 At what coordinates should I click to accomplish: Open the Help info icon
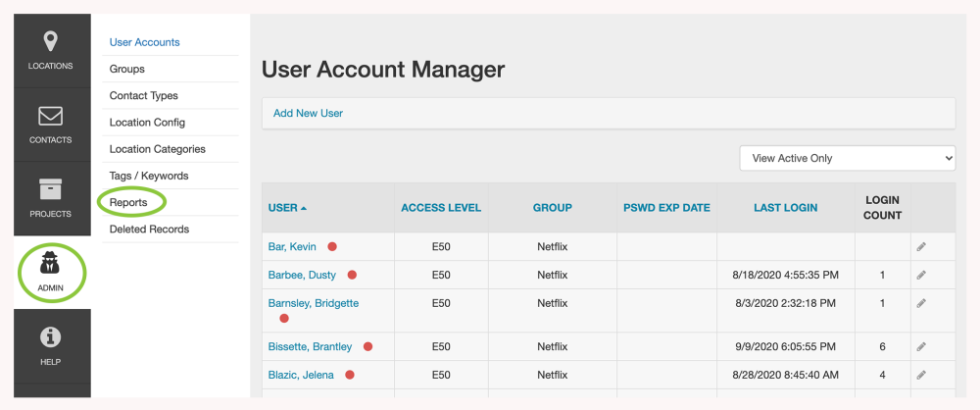pos(51,338)
